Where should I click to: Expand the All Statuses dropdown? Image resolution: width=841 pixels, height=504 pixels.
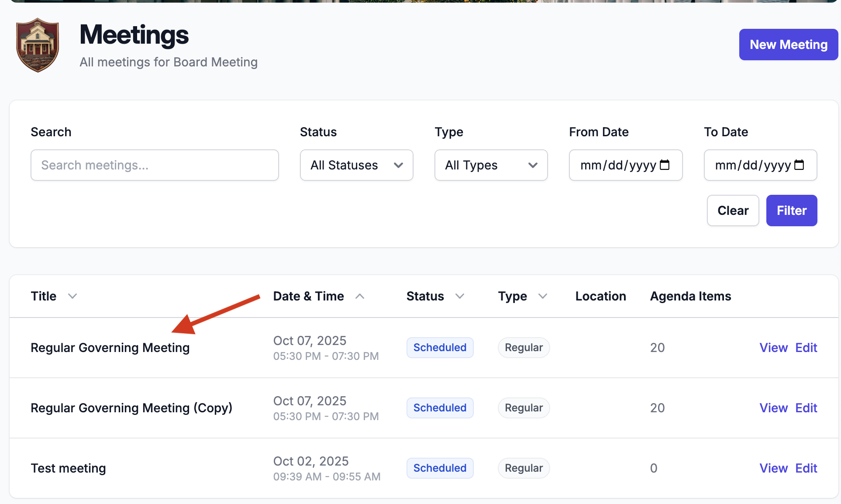click(x=356, y=165)
